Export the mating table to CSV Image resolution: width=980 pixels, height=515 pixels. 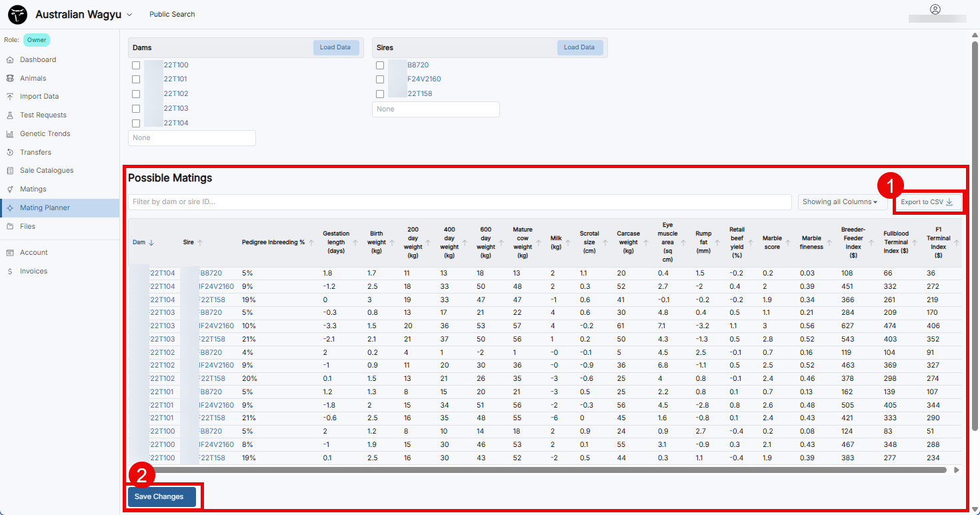point(927,202)
